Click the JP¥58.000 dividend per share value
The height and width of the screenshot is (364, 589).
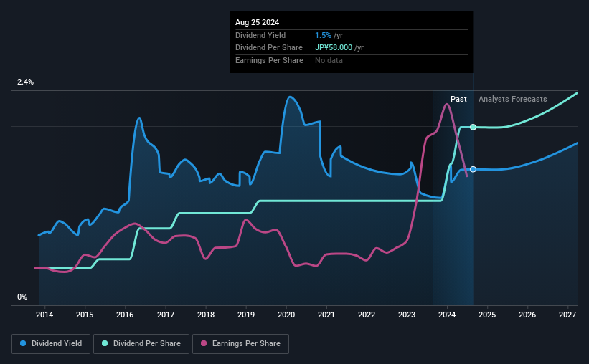(x=333, y=48)
